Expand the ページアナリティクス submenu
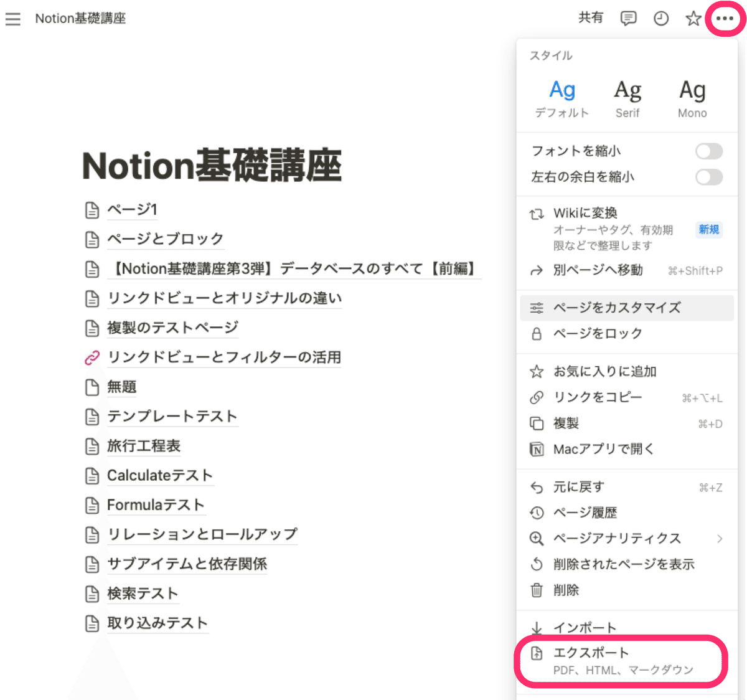Screen dimensions: 747x700 (x=720, y=538)
